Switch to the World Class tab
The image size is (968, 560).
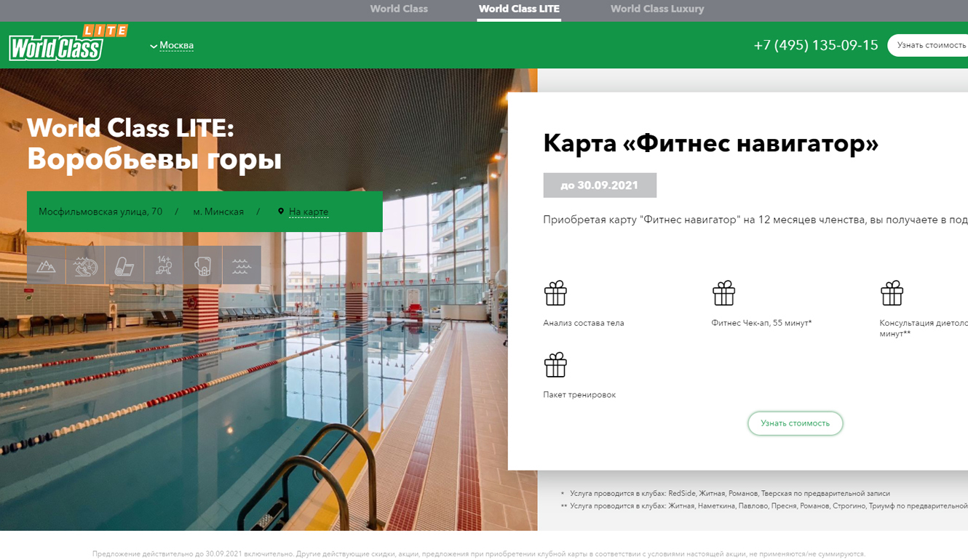point(399,9)
